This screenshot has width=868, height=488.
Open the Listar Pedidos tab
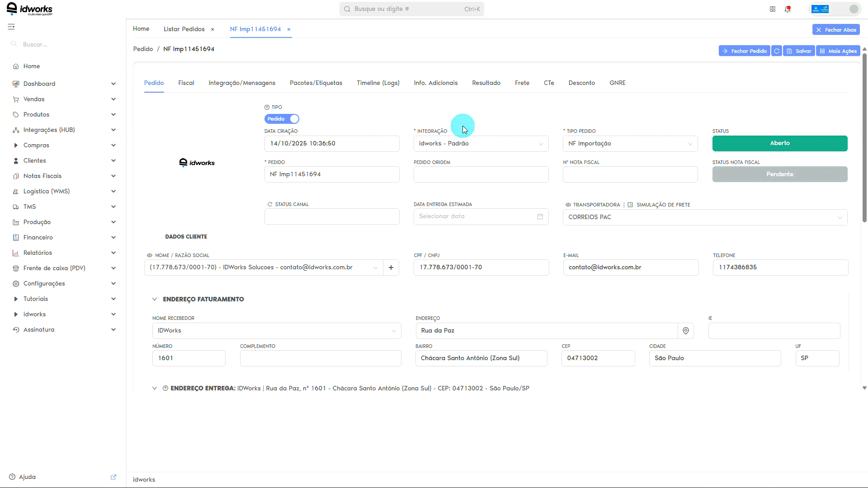pyautogui.click(x=184, y=29)
